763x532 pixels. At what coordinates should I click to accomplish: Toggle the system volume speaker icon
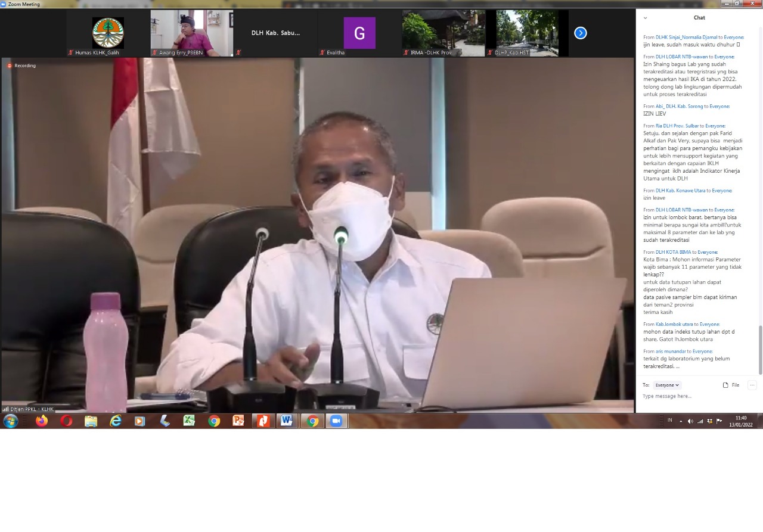[x=690, y=421]
